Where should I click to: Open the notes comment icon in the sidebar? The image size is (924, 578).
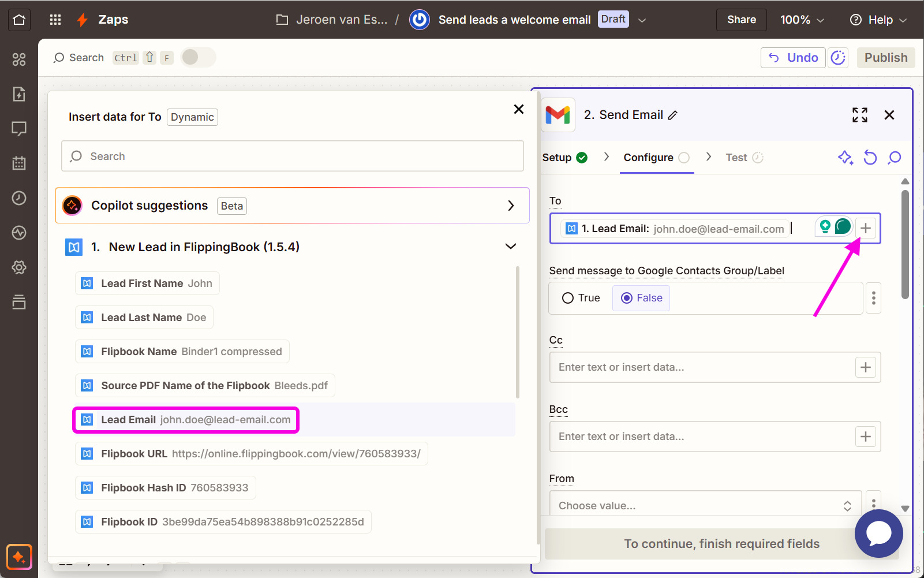click(x=19, y=129)
